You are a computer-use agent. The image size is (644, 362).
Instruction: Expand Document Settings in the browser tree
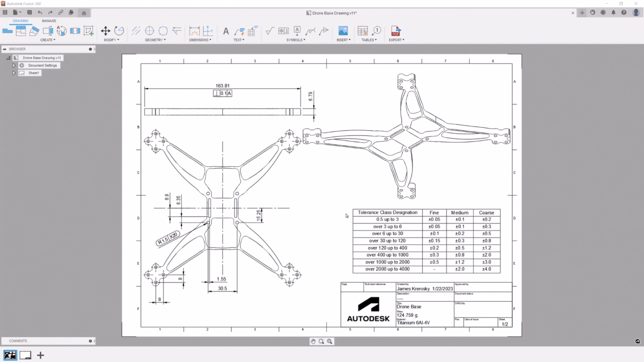tap(14, 65)
